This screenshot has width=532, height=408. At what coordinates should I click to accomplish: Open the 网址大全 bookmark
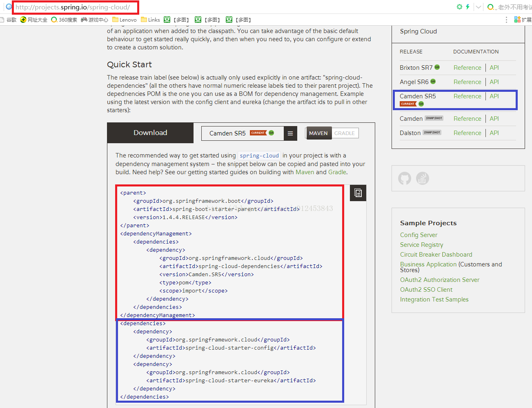pyautogui.click(x=34, y=20)
